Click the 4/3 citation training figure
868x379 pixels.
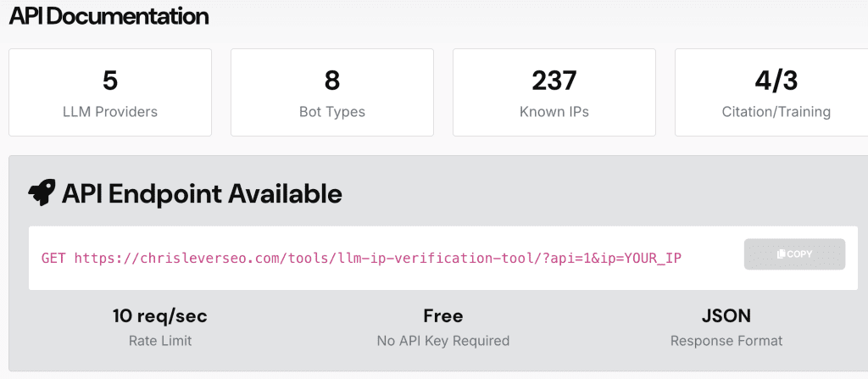coord(776,81)
